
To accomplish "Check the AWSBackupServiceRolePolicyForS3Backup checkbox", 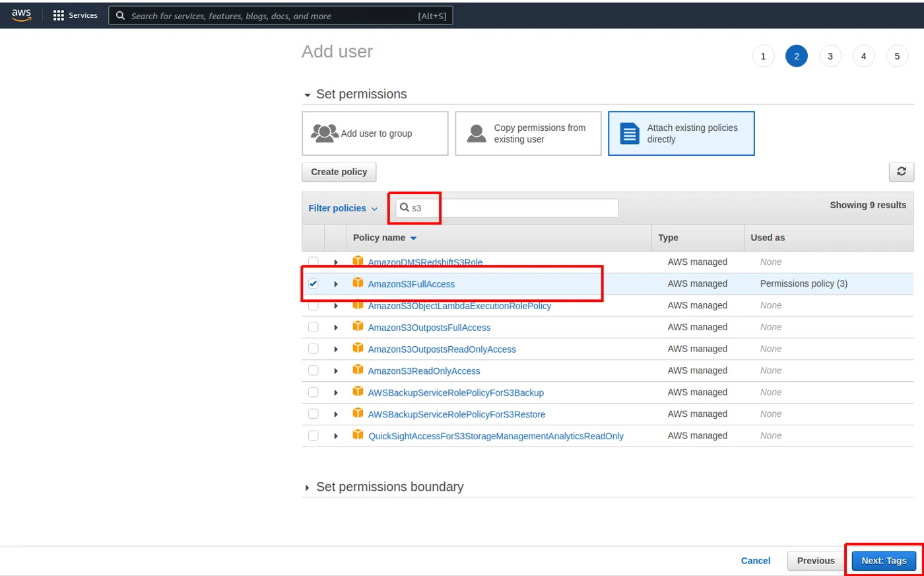I will pos(313,392).
